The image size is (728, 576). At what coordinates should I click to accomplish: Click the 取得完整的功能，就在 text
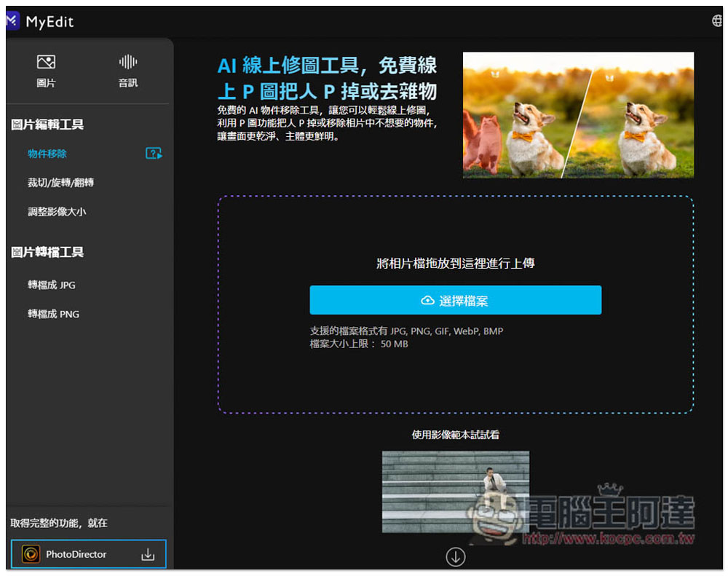pos(59,523)
